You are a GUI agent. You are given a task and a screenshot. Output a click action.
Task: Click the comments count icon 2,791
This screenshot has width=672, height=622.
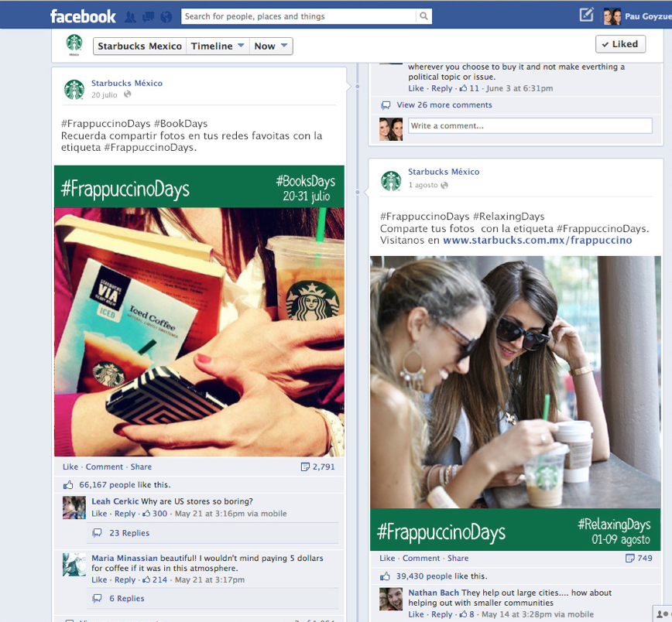(305, 466)
